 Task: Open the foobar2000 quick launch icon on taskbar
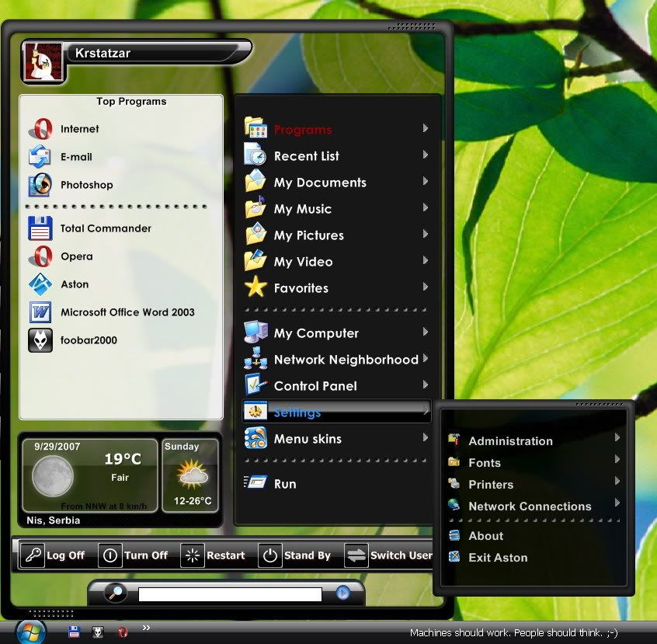coord(98,632)
